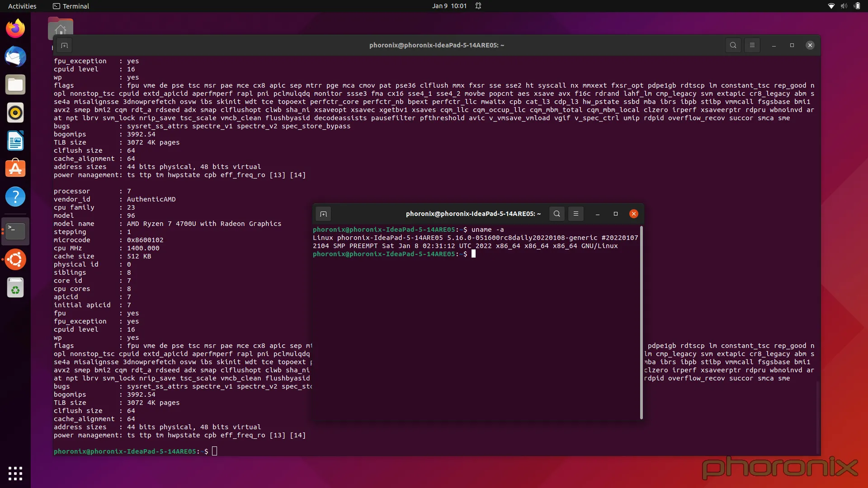Add new tab in the large terminal window
Image resolution: width=868 pixels, height=488 pixels.
tap(64, 45)
